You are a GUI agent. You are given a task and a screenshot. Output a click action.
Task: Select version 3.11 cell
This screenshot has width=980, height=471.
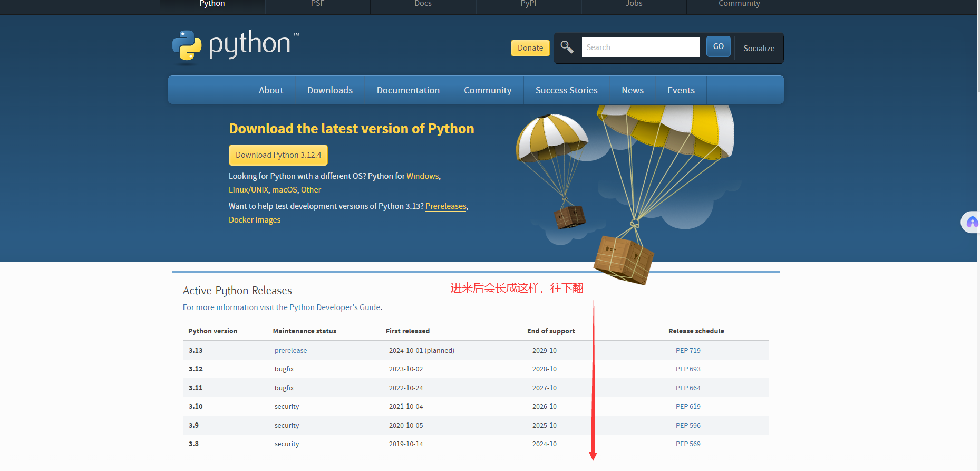196,388
